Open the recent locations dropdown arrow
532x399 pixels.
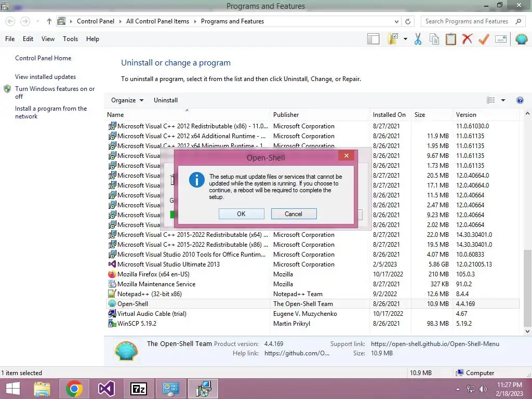tap(37, 21)
